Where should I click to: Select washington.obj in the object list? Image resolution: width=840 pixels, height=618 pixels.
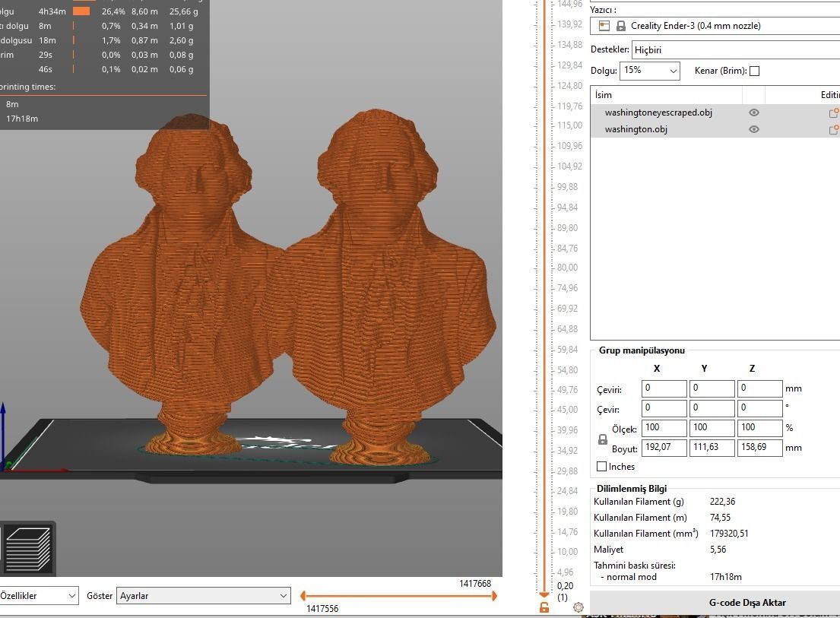(636, 129)
